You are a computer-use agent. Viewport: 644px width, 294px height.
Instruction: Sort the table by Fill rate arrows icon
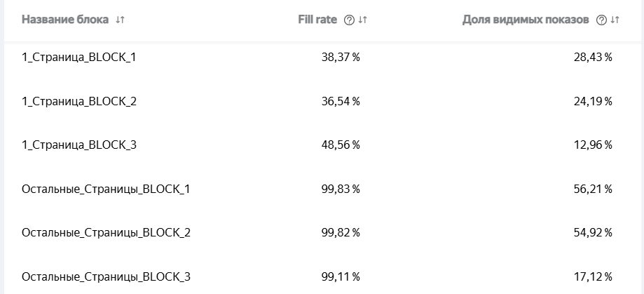362,20
